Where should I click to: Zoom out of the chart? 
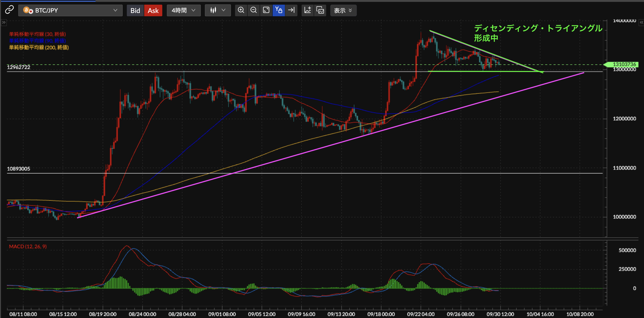[x=254, y=10]
